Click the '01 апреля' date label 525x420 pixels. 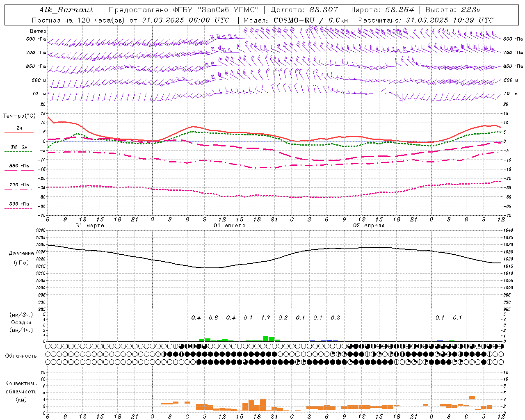229,226
